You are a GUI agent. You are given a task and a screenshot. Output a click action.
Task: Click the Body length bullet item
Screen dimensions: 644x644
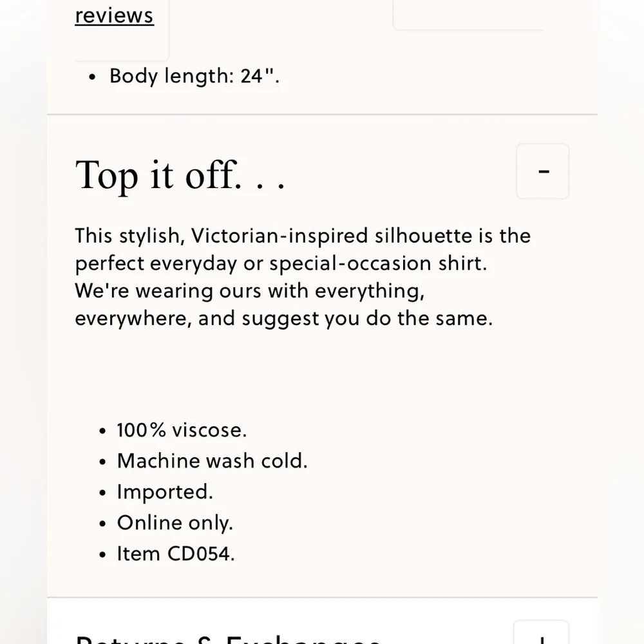coord(194,76)
